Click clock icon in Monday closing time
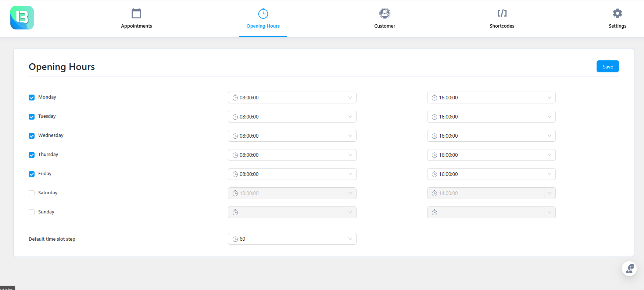The width and height of the screenshot is (644, 290). [x=434, y=98]
